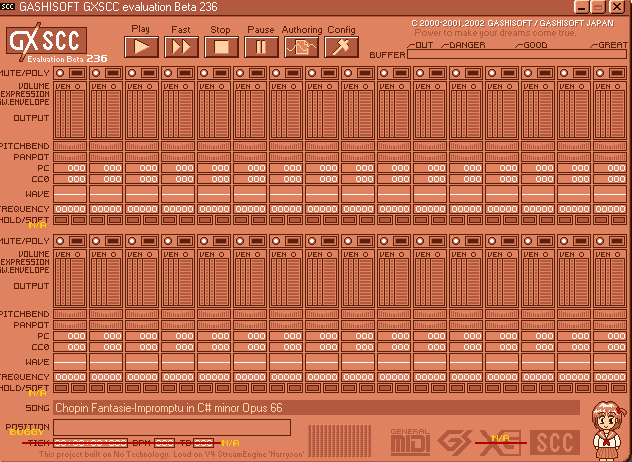Screen dimensions: 632x462
Task: Click upper bank channel 16 volume meter panel
Action: pyautogui.click(x=610, y=110)
